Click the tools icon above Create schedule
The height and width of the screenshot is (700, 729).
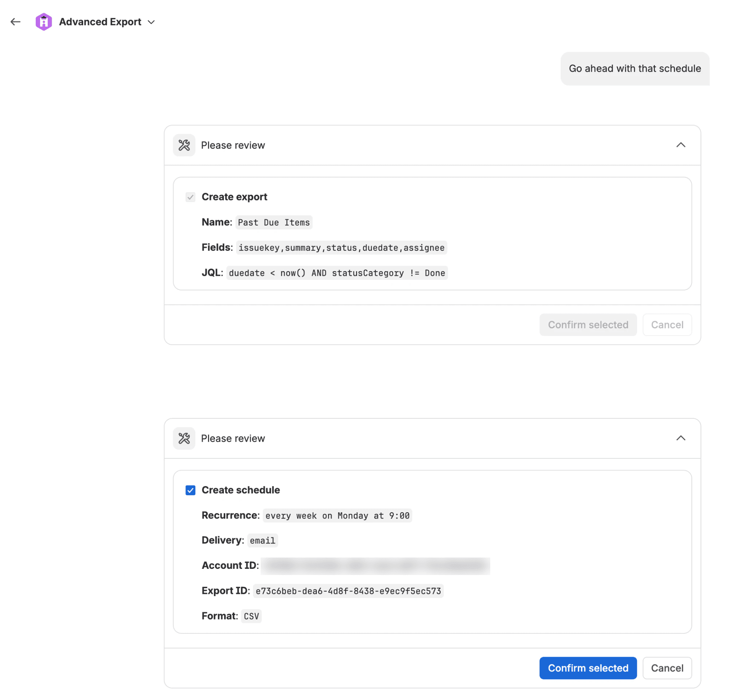click(184, 439)
